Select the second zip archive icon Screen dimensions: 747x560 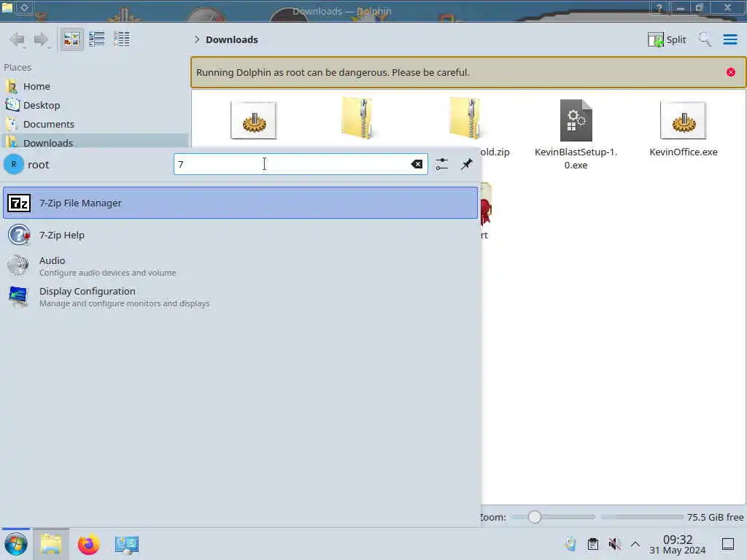tap(357, 119)
